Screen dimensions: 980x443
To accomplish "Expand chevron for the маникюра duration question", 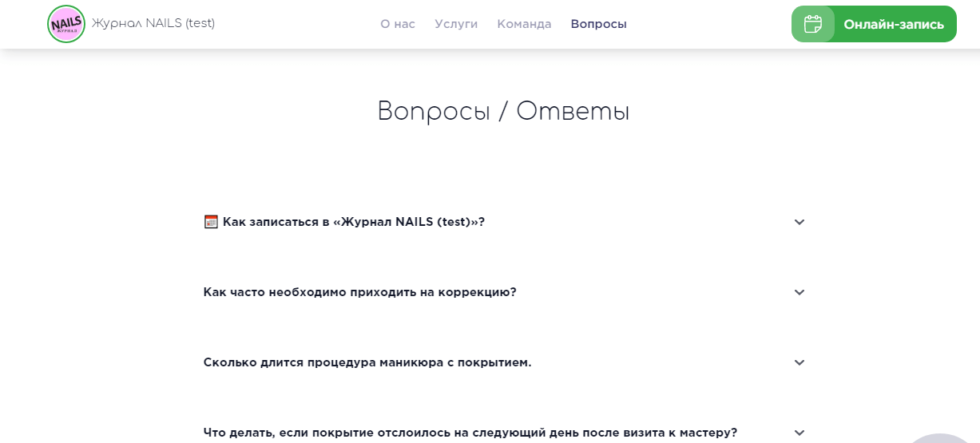I will point(799,362).
